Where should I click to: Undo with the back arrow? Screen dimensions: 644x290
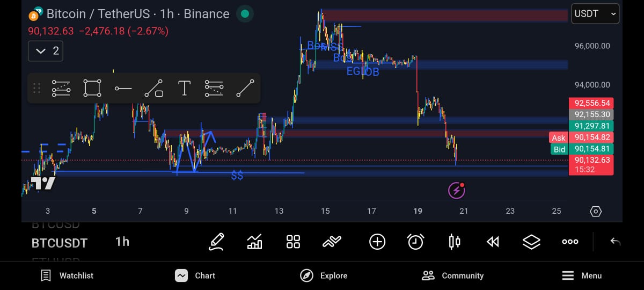click(x=616, y=242)
